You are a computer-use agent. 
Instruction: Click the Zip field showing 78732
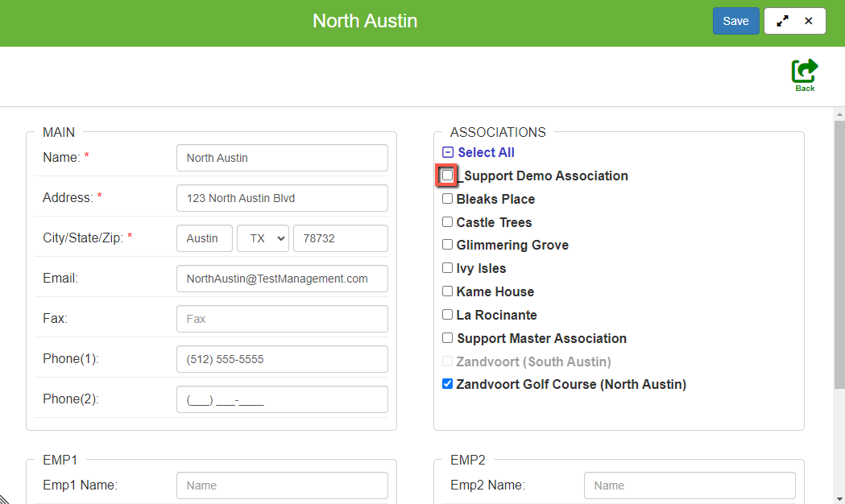coord(341,238)
